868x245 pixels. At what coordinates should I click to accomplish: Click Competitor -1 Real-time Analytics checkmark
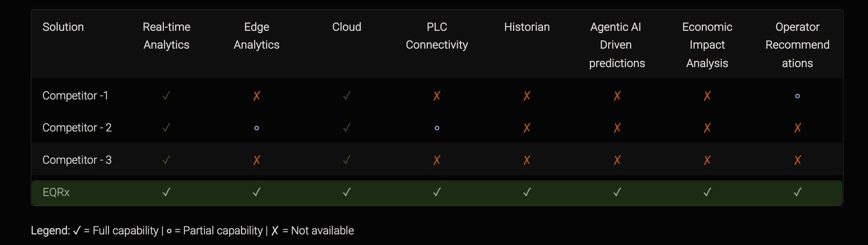(x=166, y=96)
